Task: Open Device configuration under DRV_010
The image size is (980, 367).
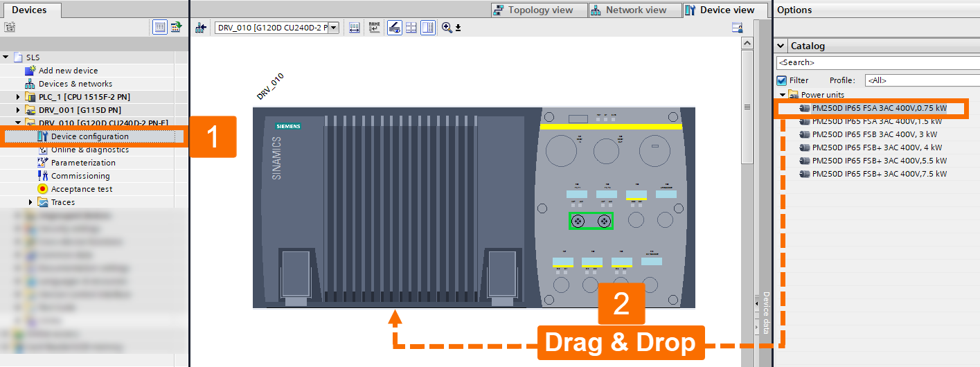Action: click(x=90, y=136)
